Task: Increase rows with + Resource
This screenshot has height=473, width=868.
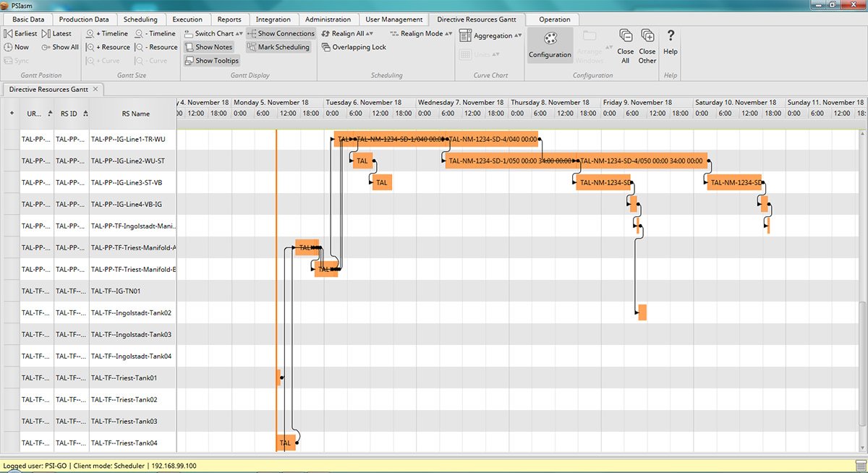Action: (108, 47)
